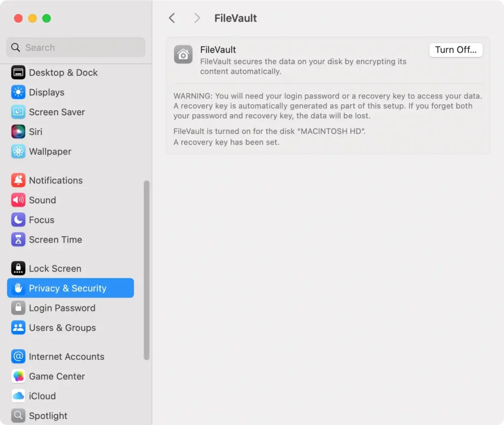Focus the Search field in sidebar
This screenshot has height=425, width=504.
tap(76, 48)
